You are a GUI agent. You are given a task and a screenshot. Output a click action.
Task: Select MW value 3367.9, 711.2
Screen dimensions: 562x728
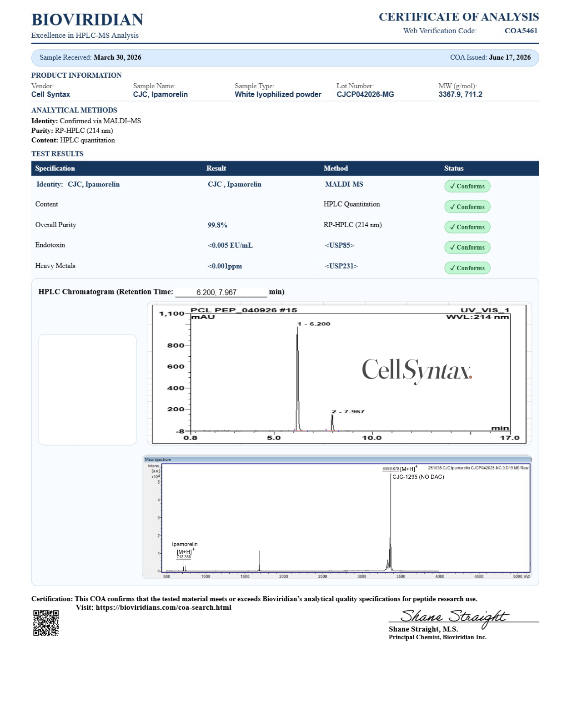click(x=460, y=95)
